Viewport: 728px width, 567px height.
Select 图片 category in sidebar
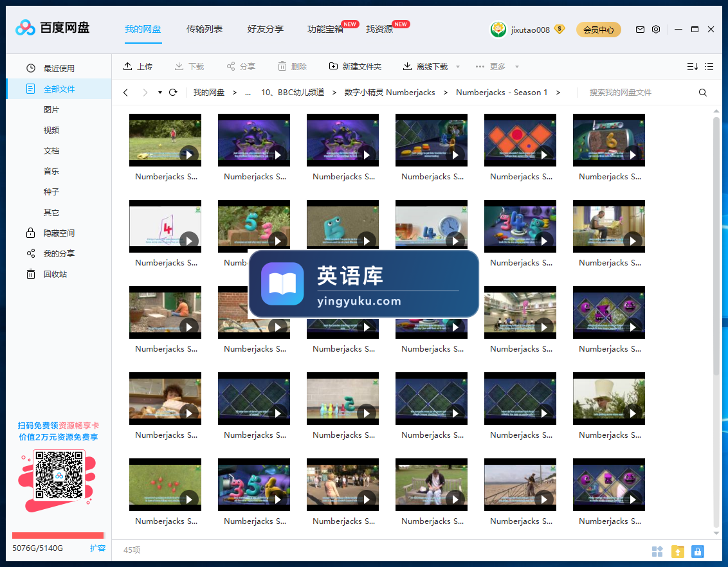pyautogui.click(x=51, y=109)
